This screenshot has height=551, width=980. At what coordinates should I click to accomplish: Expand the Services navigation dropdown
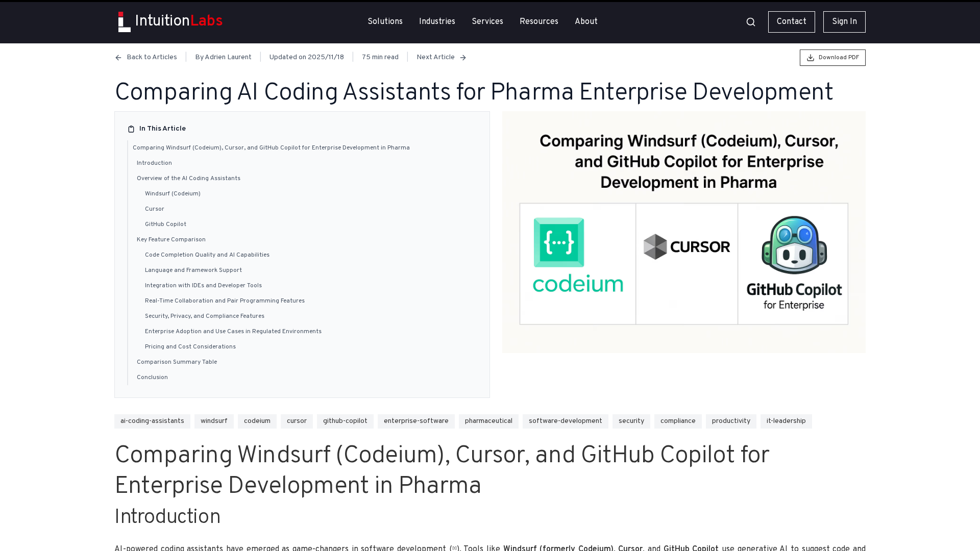tap(487, 21)
